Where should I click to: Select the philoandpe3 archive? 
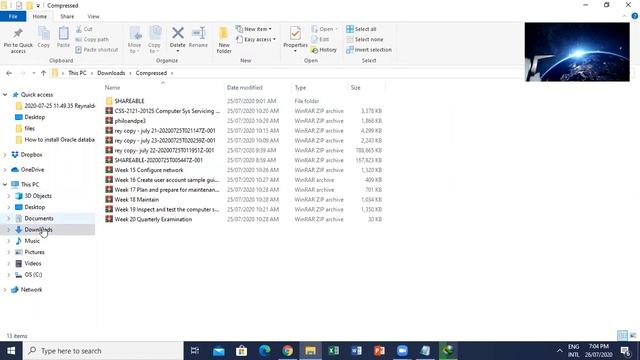(130, 121)
